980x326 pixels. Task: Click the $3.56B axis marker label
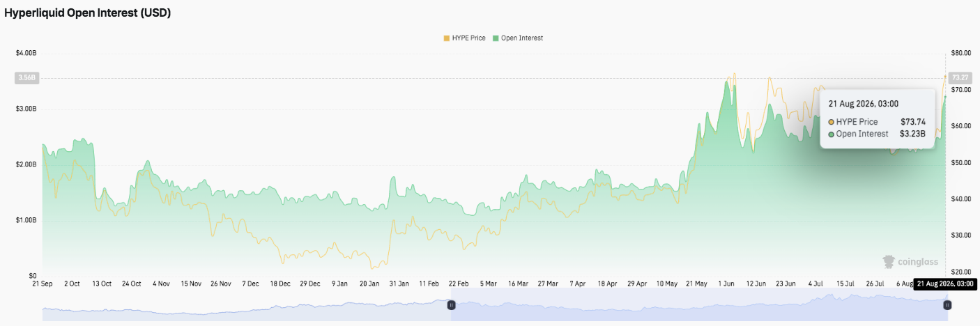coord(26,78)
